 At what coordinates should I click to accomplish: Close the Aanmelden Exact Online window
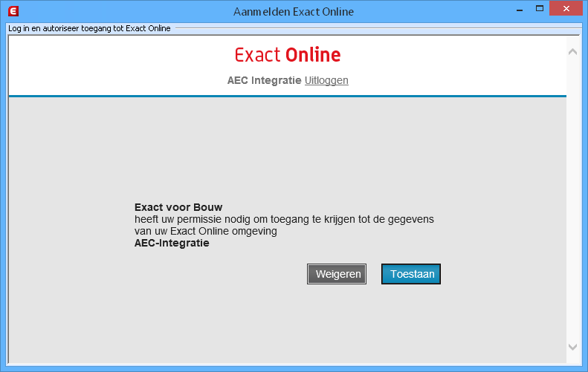click(566, 8)
